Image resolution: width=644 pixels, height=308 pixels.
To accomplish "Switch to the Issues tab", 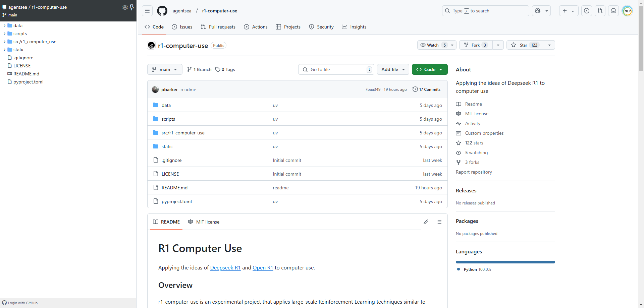I will [182, 27].
